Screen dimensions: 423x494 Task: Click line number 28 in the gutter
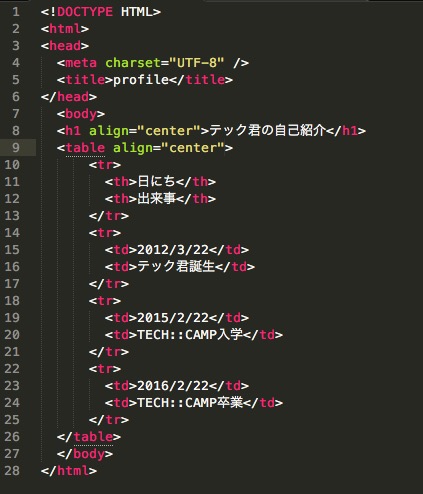pyautogui.click(x=12, y=471)
